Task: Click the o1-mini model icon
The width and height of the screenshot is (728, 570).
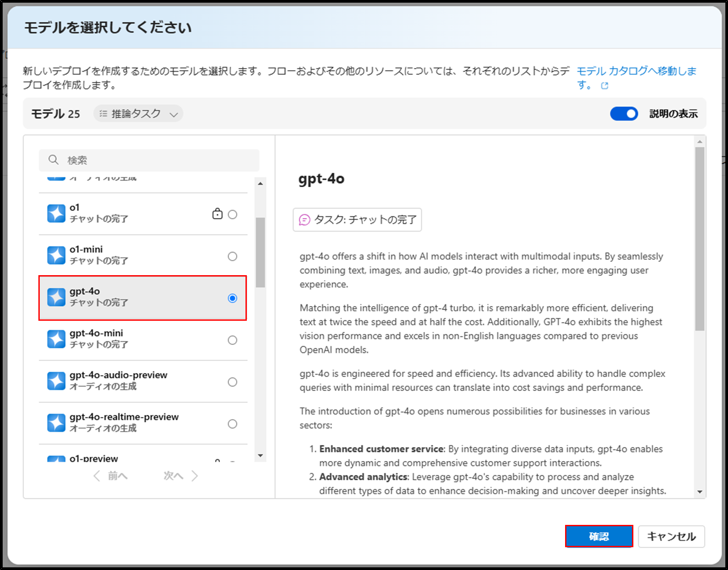Action: (x=56, y=256)
